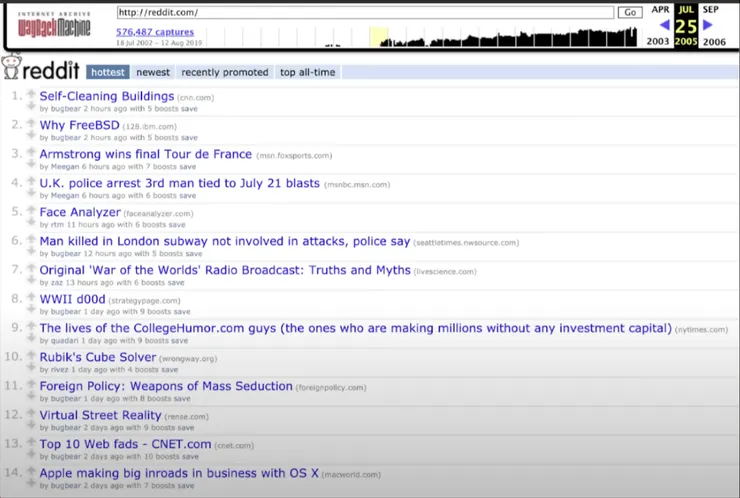This screenshot has height=498, width=740.
Task: Select the hottest tab
Action: tap(108, 72)
